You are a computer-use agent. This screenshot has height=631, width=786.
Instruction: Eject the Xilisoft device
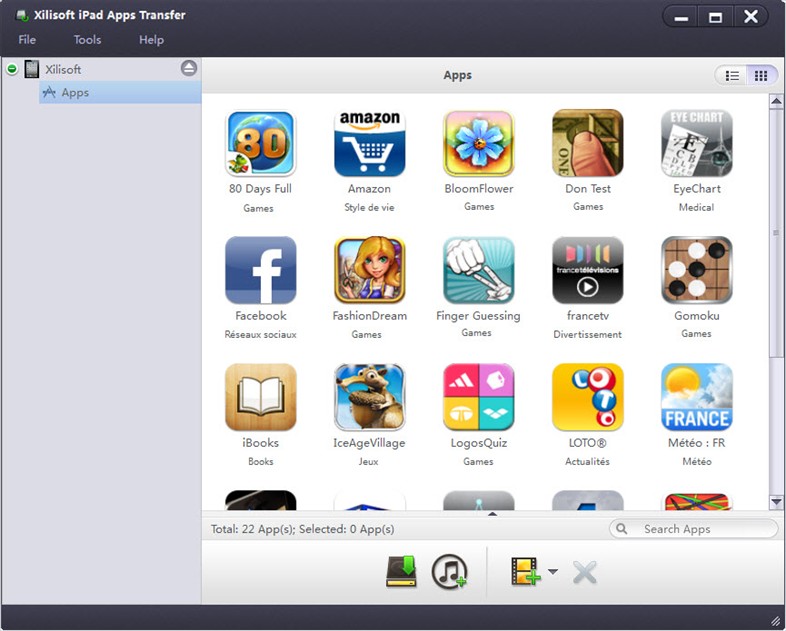pos(189,68)
